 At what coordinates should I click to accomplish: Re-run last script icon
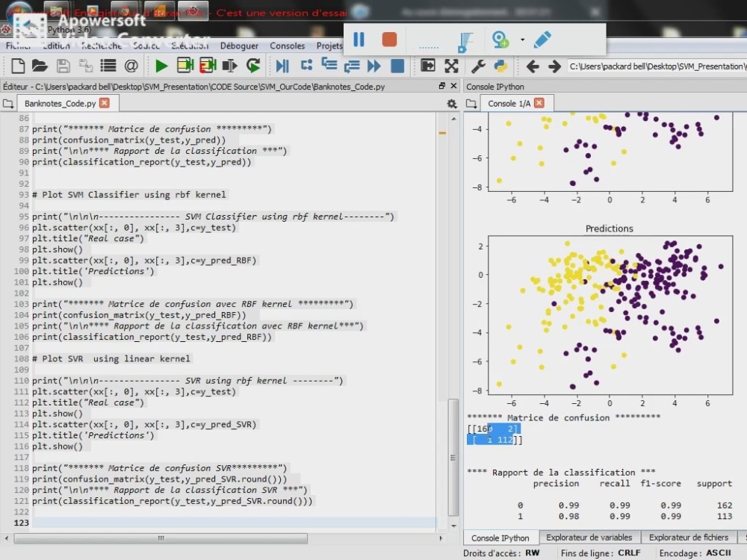pos(253,66)
